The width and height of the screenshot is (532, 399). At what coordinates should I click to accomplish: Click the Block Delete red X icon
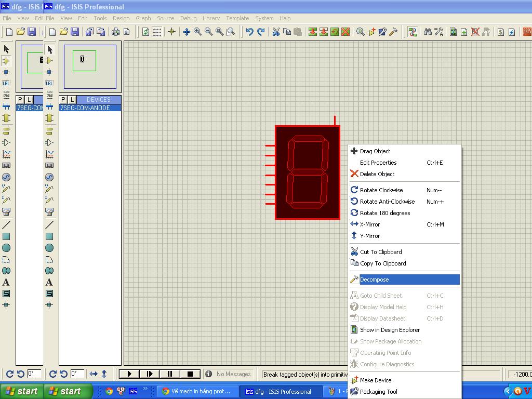pyautogui.click(x=345, y=32)
